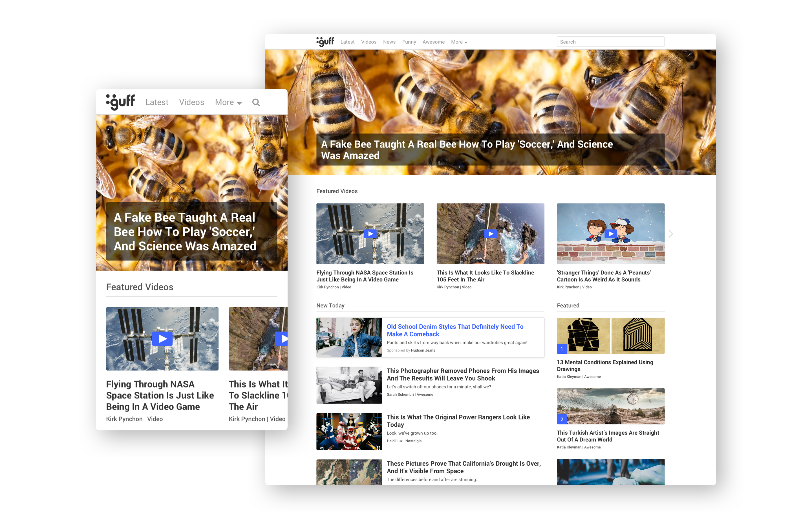Click the guff logo in mobile header
Viewport: 812px width, 519px height.
[x=120, y=101]
